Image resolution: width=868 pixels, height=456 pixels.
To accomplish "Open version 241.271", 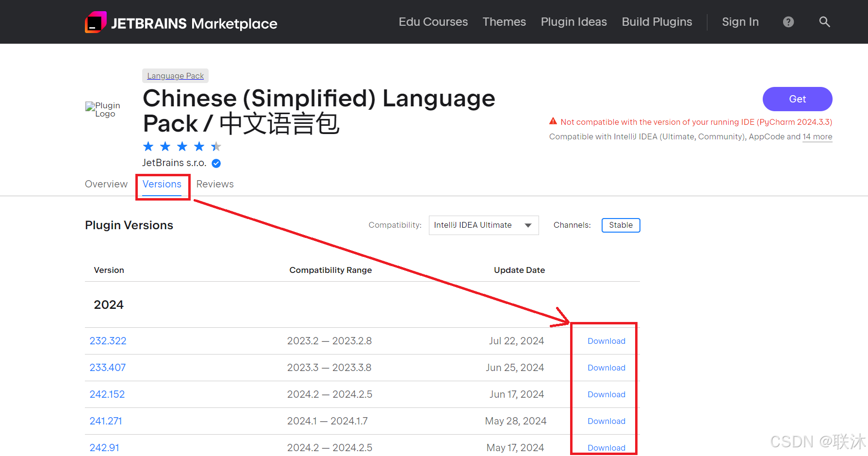I will 105,421.
